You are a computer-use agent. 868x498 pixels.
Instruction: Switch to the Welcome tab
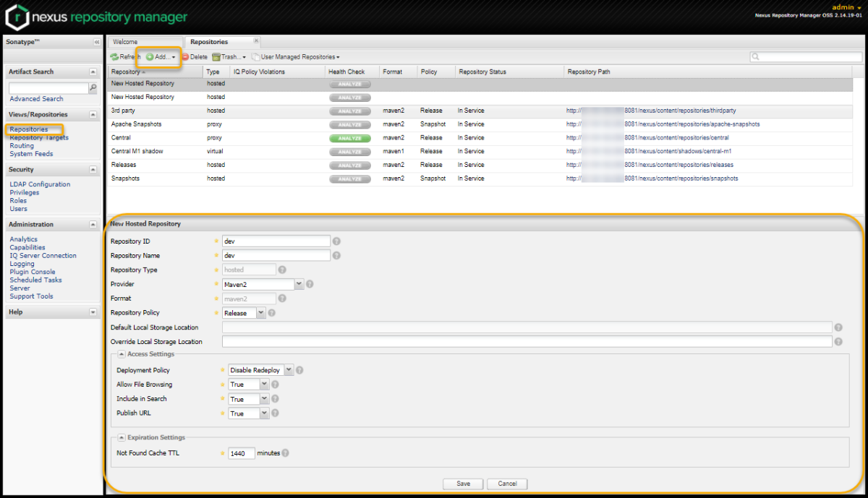point(145,42)
